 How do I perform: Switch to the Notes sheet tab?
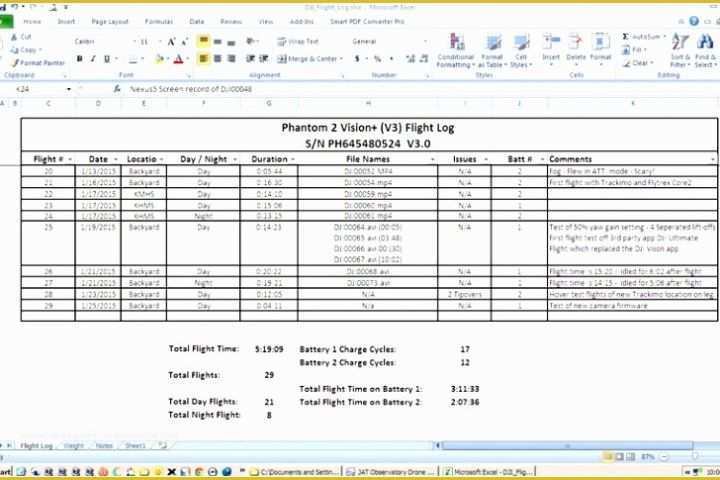pyautogui.click(x=104, y=446)
